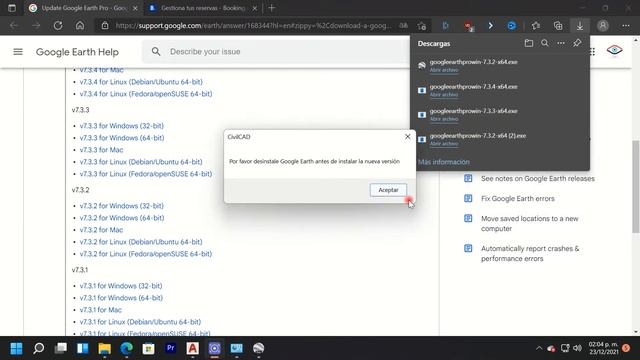Refresh the page
640x360 pixels.
click(58, 26)
